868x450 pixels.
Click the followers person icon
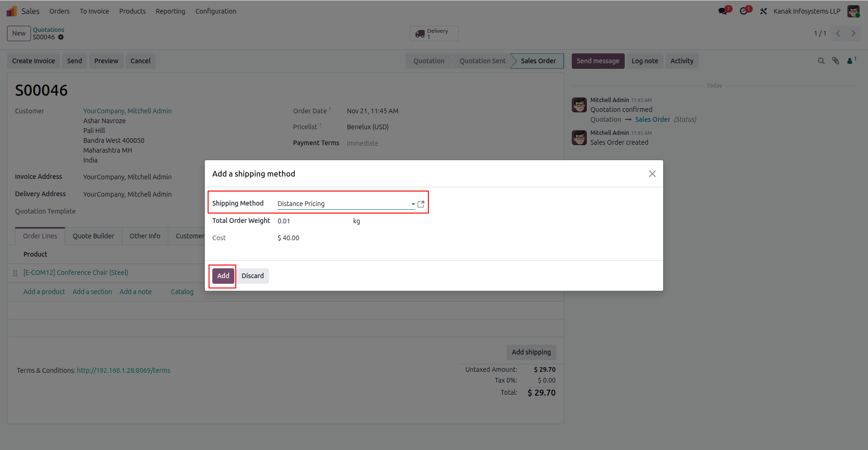(x=850, y=61)
